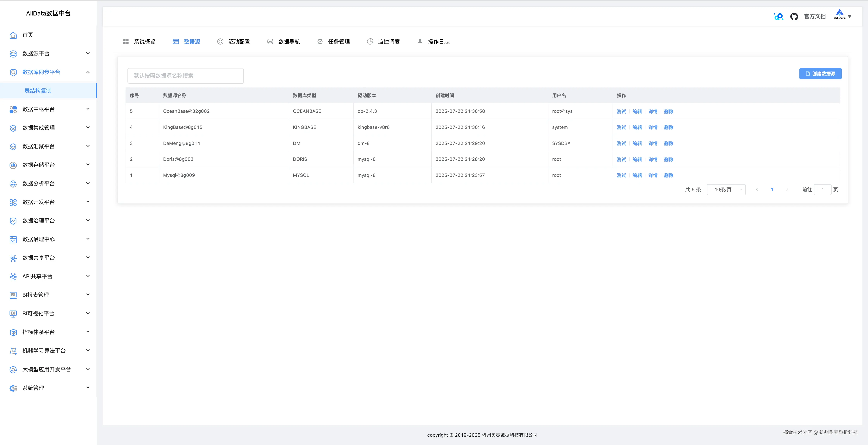Click the System Overview grid icon
This screenshot has width=868, height=445.
pos(126,42)
